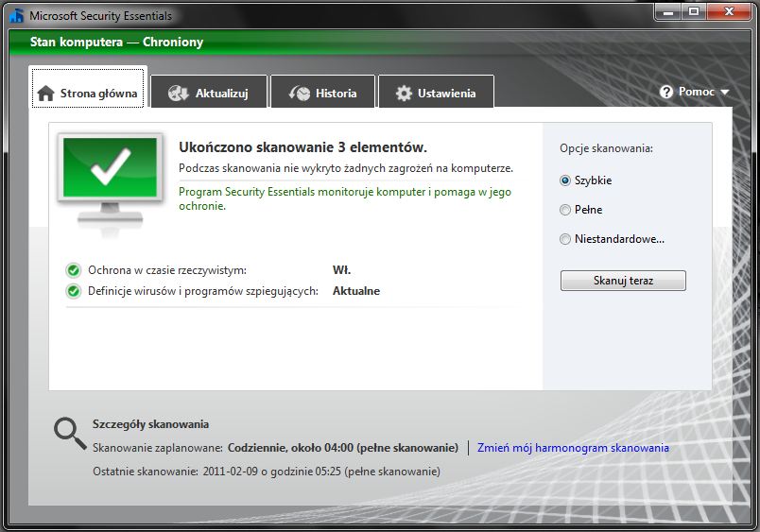760x532 pixels.
Task: Click the magnifying glass scan details icon
Action: [x=70, y=434]
